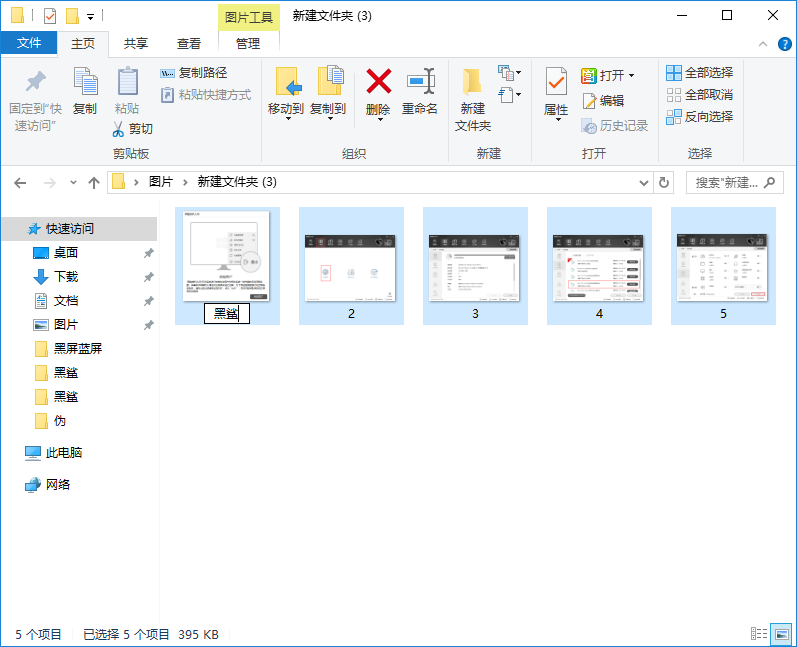This screenshot has height=647, width=797.
Task: Expand the address bar history dropdown
Action: point(643,182)
